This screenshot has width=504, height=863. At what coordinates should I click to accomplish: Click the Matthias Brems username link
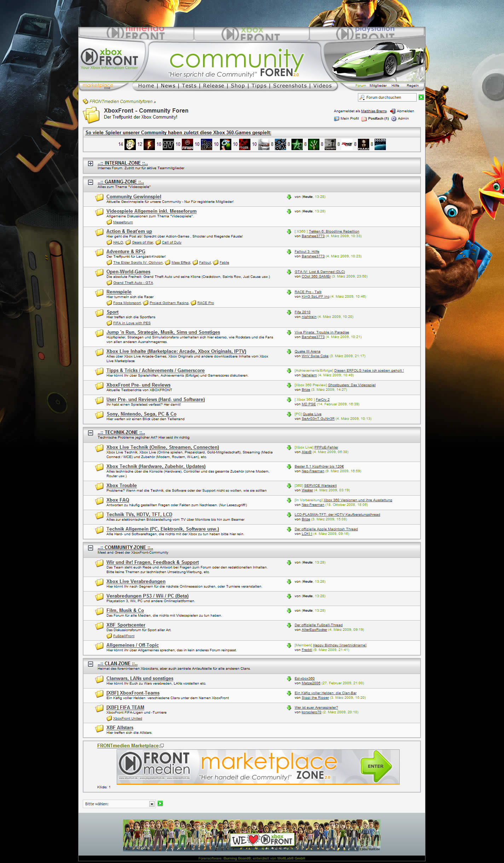373,111
